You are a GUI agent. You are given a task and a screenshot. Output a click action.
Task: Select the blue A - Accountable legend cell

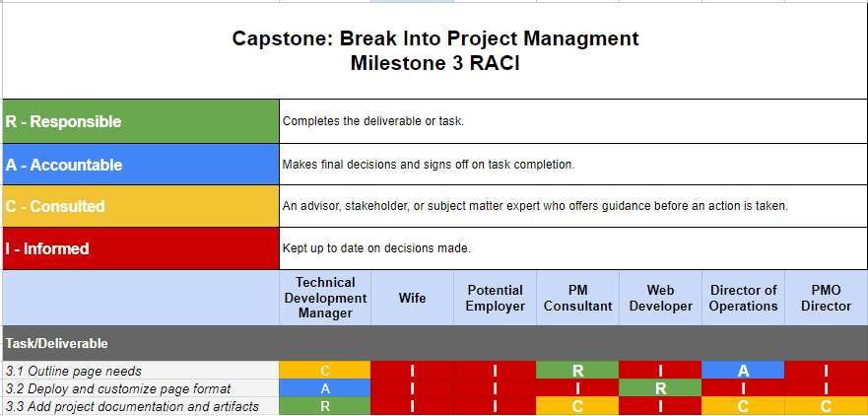click(x=141, y=165)
